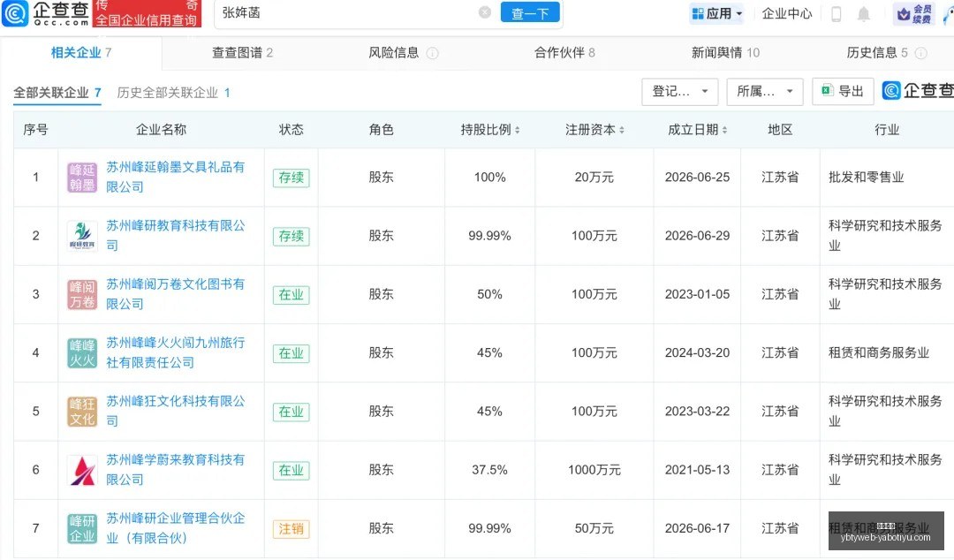This screenshot has height=560, width=954.
Task: Open 苏州峰学蔚来教育科技有限公司 company link
Action: [x=175, y=470]
